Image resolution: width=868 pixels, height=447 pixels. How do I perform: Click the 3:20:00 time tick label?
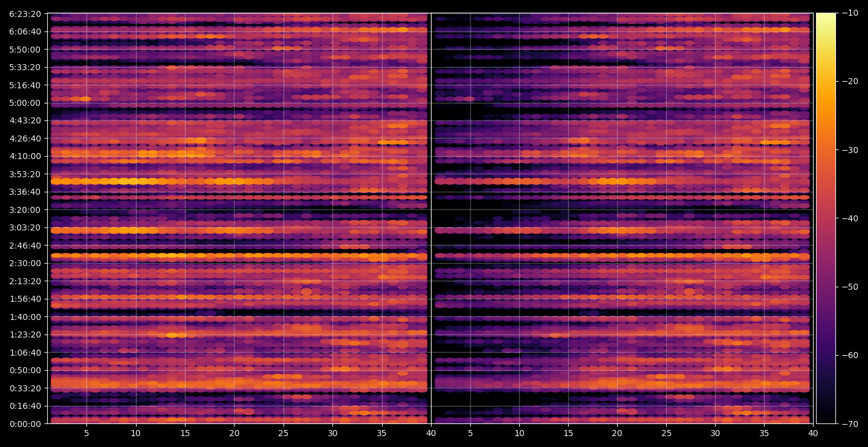click(25, 210)
